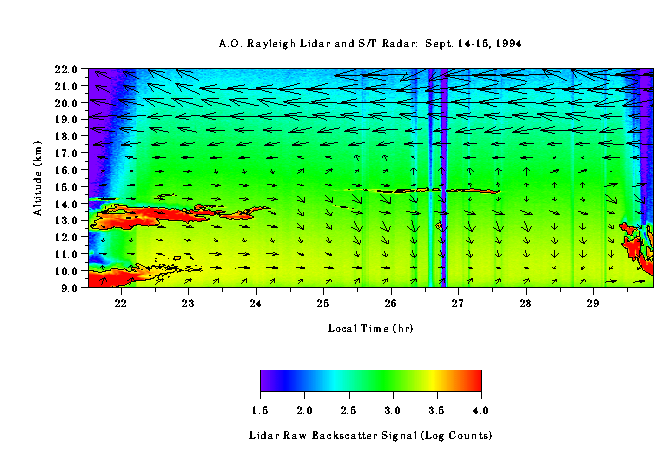Screen dimensions: 657x473
Task: Click the "Local Time (hr)" x-axis label
Action: pos(370,328)
